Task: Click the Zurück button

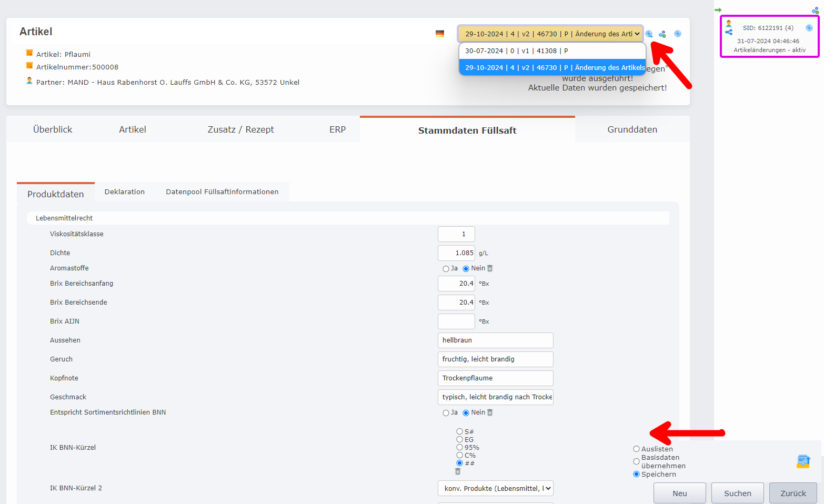Action: [793, 493]
